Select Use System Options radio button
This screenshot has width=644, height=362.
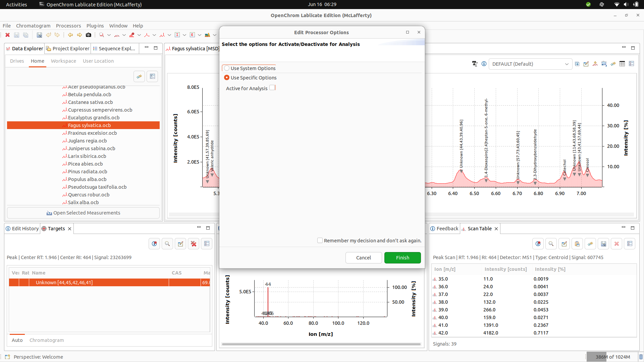227,68
